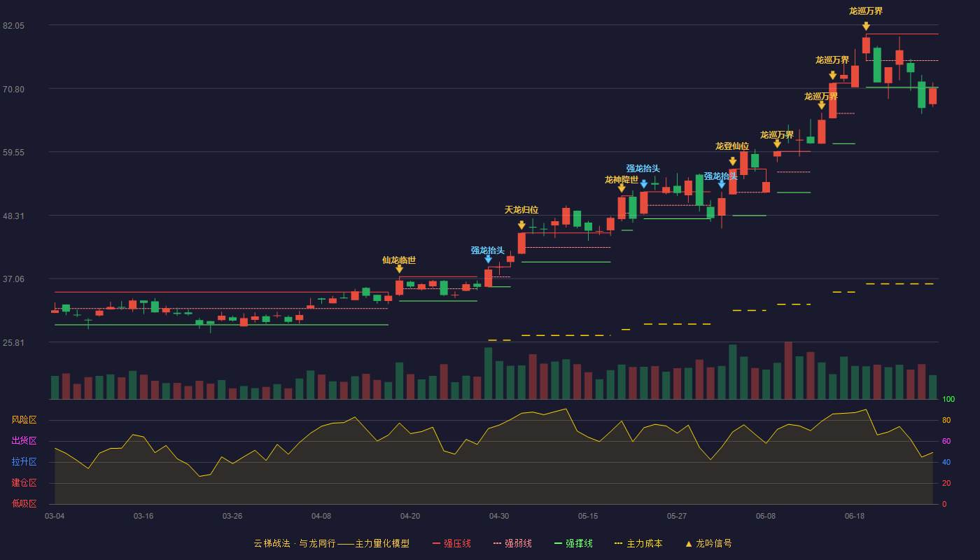The height and width of the screenshot is (560, 980).
Task: Click the 出货区 zone label
Action: 24,441
